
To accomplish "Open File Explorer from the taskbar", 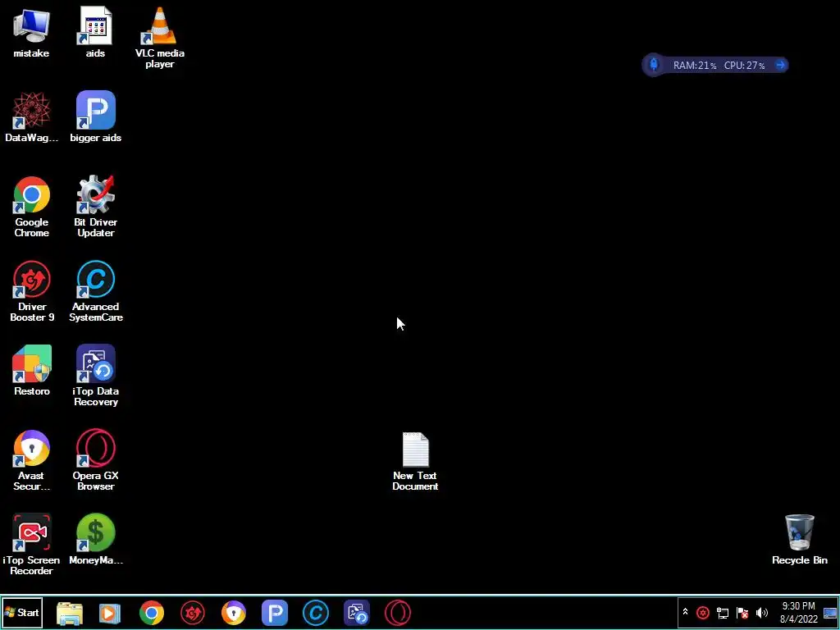I will click(x=70, y=613).
